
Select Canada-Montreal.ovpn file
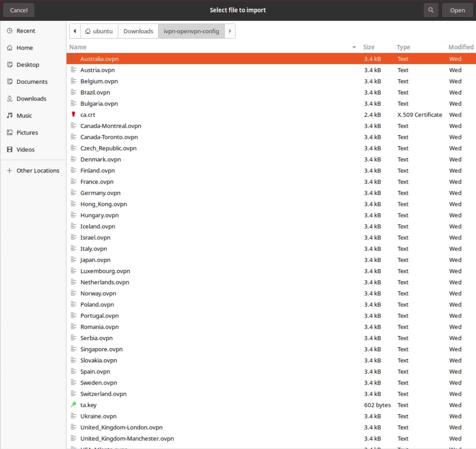point(271,126)
